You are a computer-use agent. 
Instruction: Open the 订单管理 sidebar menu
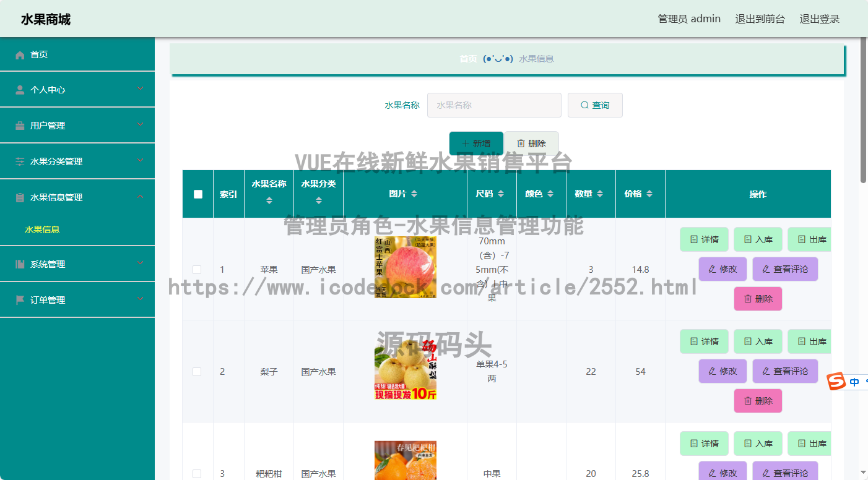point(77,300)
